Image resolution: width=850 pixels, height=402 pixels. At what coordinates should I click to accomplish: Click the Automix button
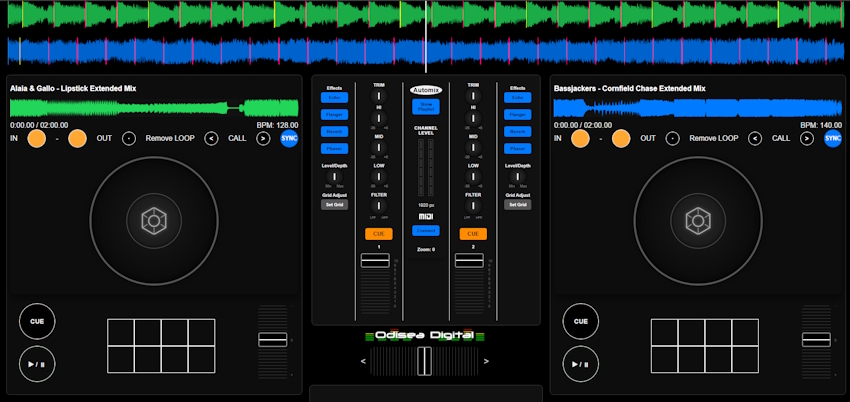click(x=425, y=89)
